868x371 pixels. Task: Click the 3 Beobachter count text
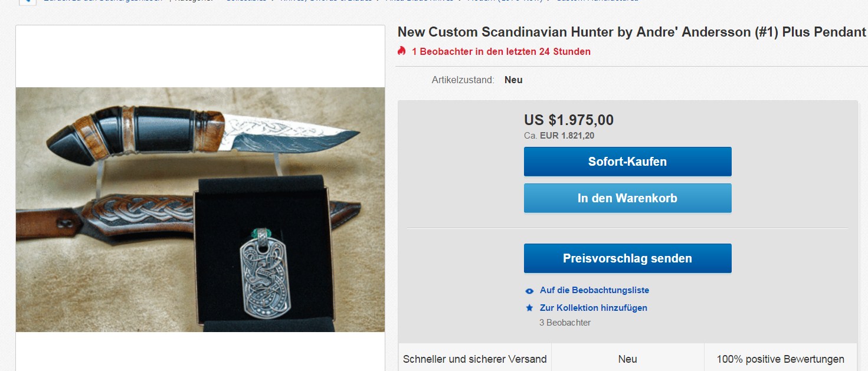point(565,323)
